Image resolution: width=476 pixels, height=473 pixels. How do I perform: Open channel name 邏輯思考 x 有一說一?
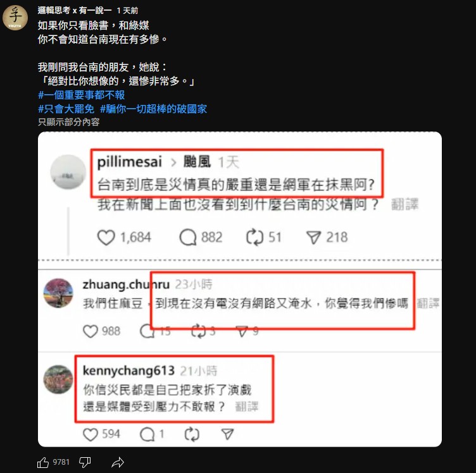coord(75,10)
